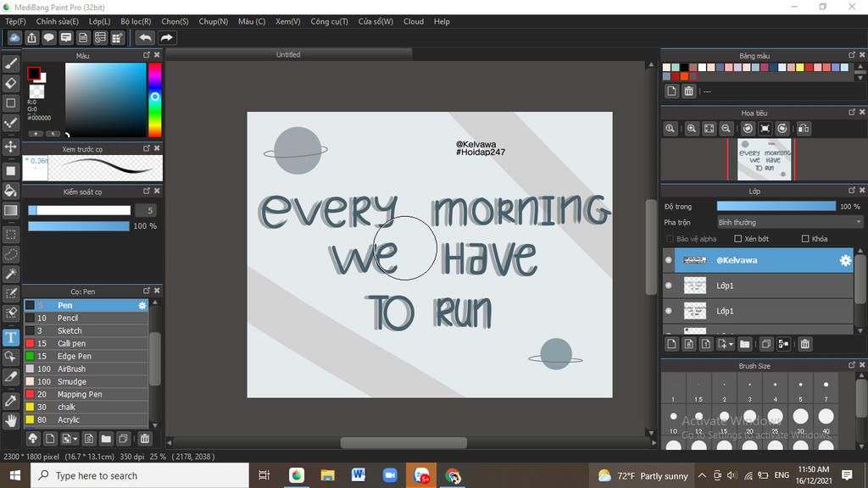This screenshot has width=868, height=488.
Task: Toggle the Khóa lock checkbox
Action: (x=805, y=238)
